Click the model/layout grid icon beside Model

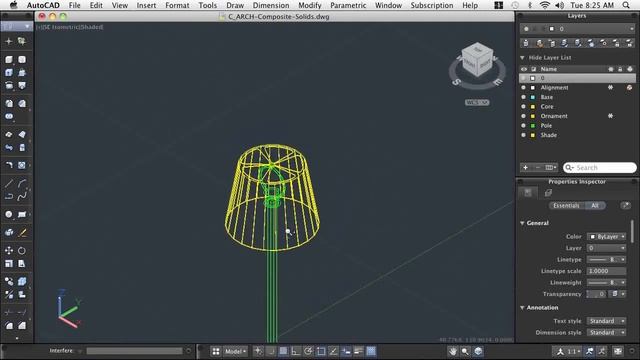216,351
